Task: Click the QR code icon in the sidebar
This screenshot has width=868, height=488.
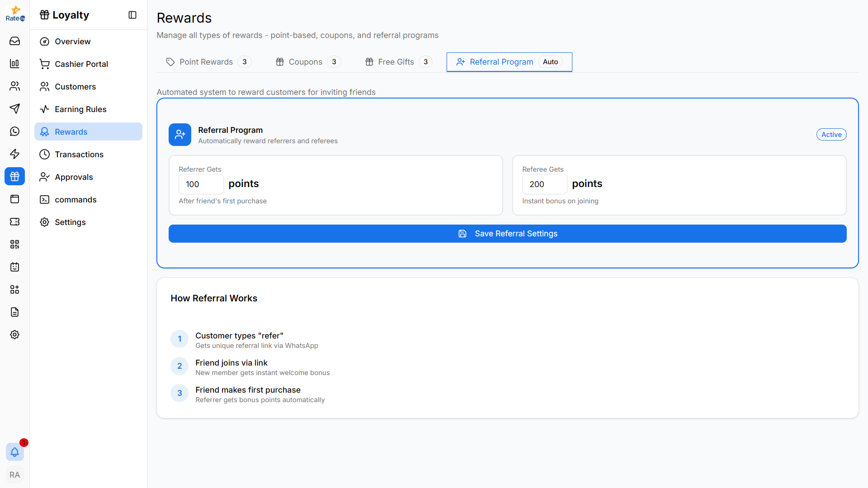Action: tap(14, 244)
